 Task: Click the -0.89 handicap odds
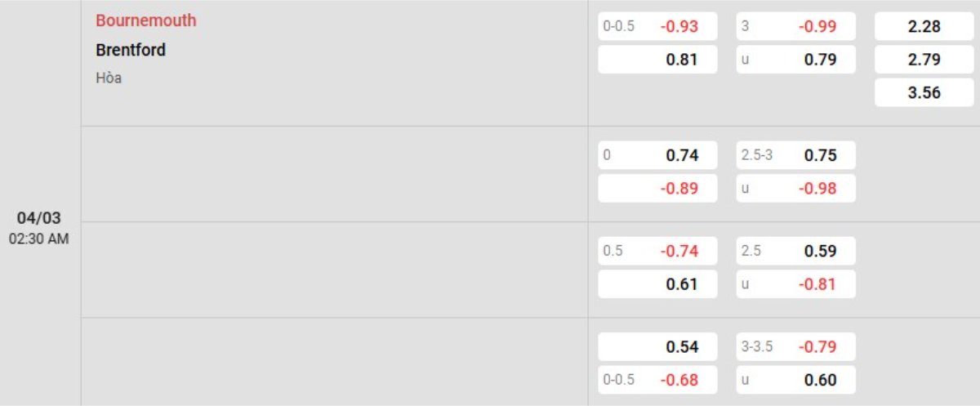pyautogui.click(x=657, y=188)
